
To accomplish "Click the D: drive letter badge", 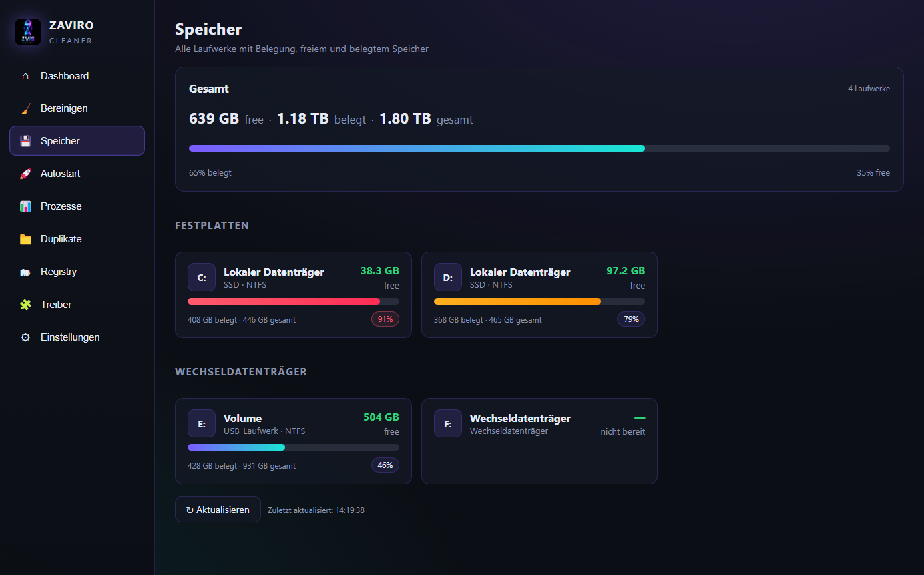I will (448, 277).
